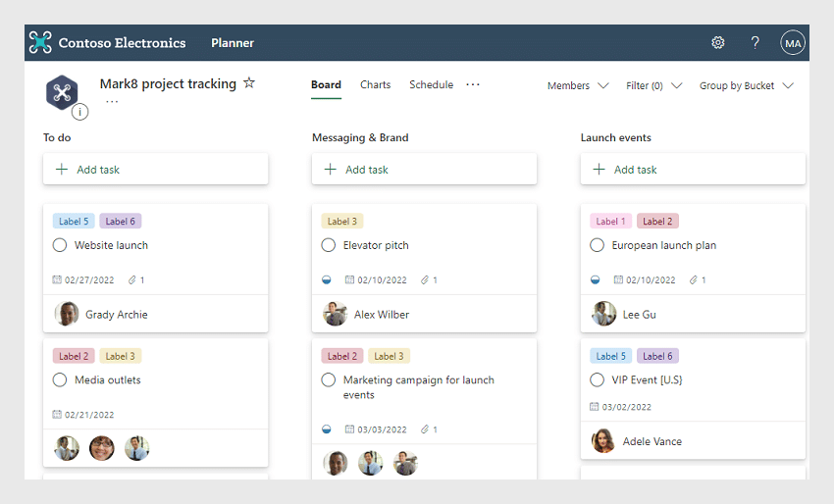Open Mark8 project tracking plan title
Viewport: 834px width, 504px height.
(x=168, y=83)
